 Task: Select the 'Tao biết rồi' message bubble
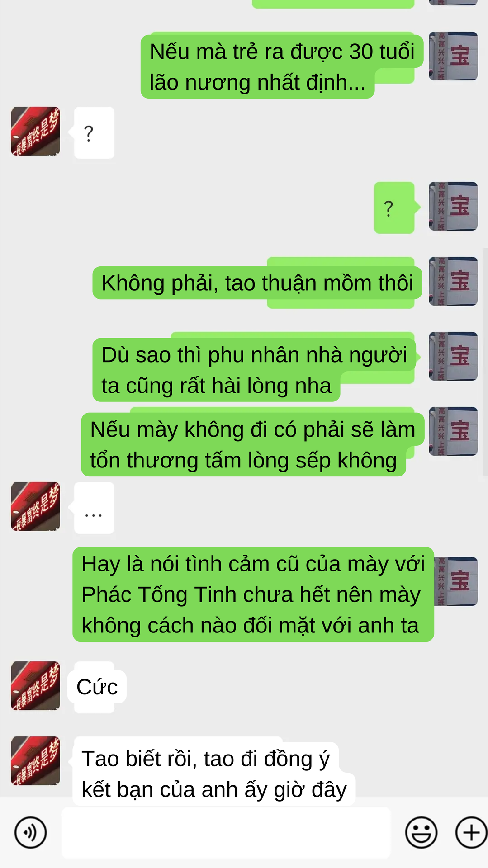(214, 774)
